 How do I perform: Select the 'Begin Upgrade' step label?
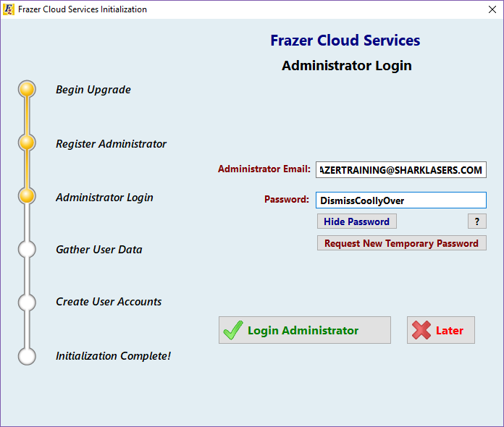pos(93,90)
